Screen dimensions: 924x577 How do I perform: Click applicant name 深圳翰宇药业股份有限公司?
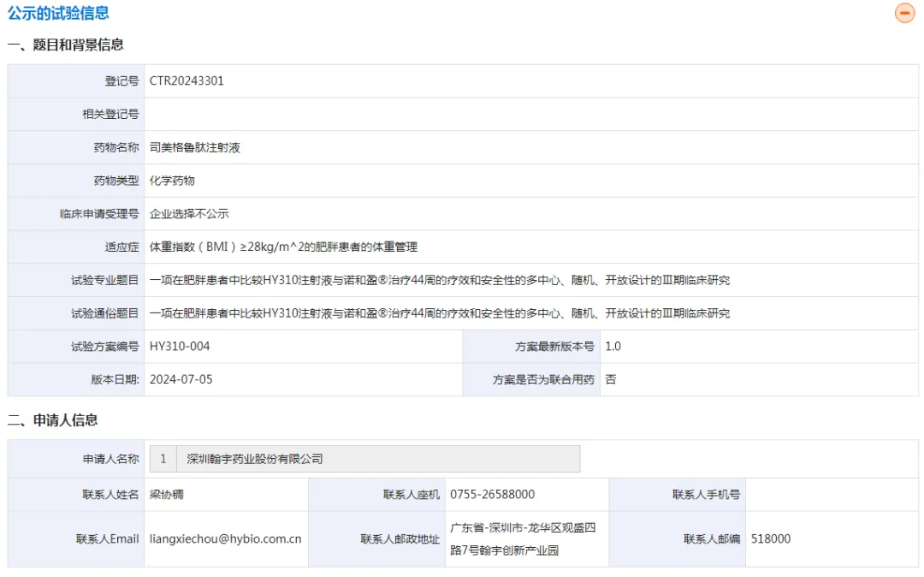click(255, 459)
